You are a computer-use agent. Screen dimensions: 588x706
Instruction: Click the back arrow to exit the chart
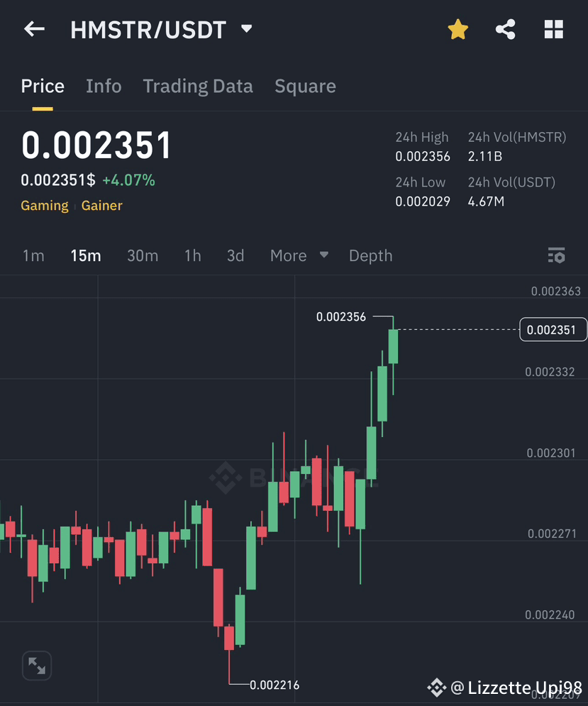point(34,29)
